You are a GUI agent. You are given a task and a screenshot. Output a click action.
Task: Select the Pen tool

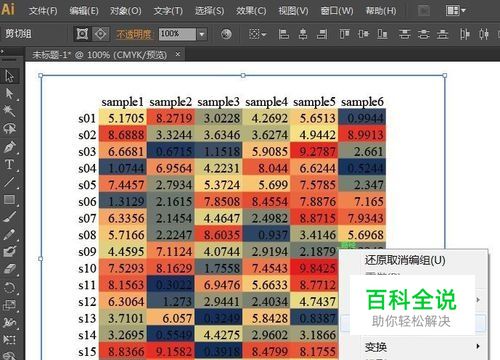click(x=9, y=147)
